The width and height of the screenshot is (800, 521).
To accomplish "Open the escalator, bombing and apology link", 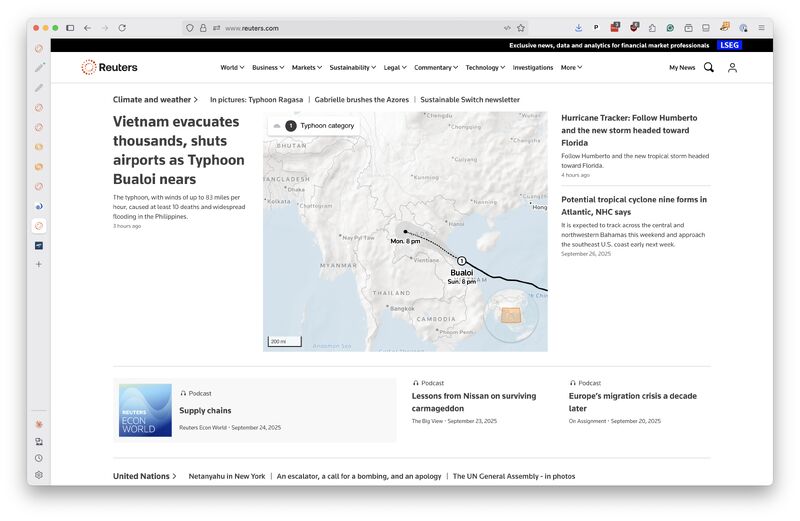I will (x=359, y=476).
